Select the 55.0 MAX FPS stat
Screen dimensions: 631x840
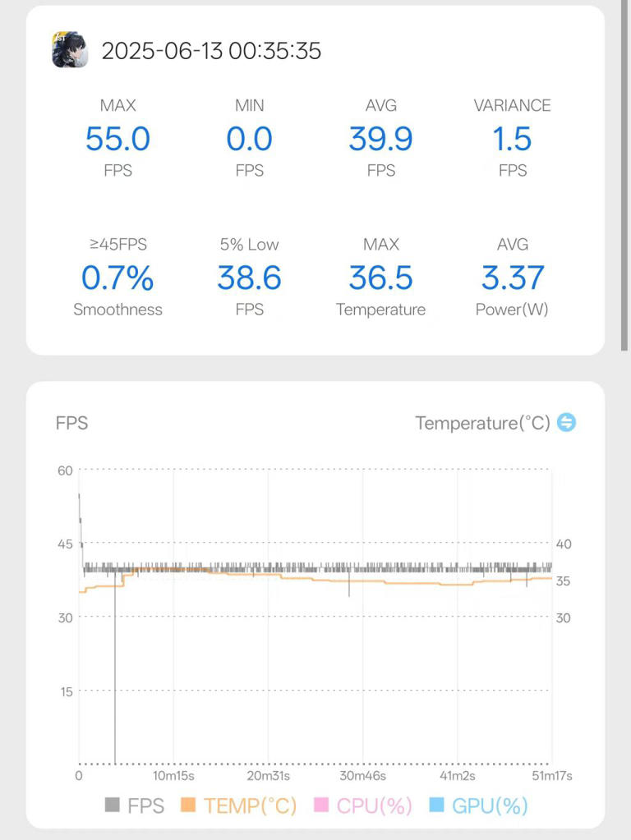tap(117, 139)
